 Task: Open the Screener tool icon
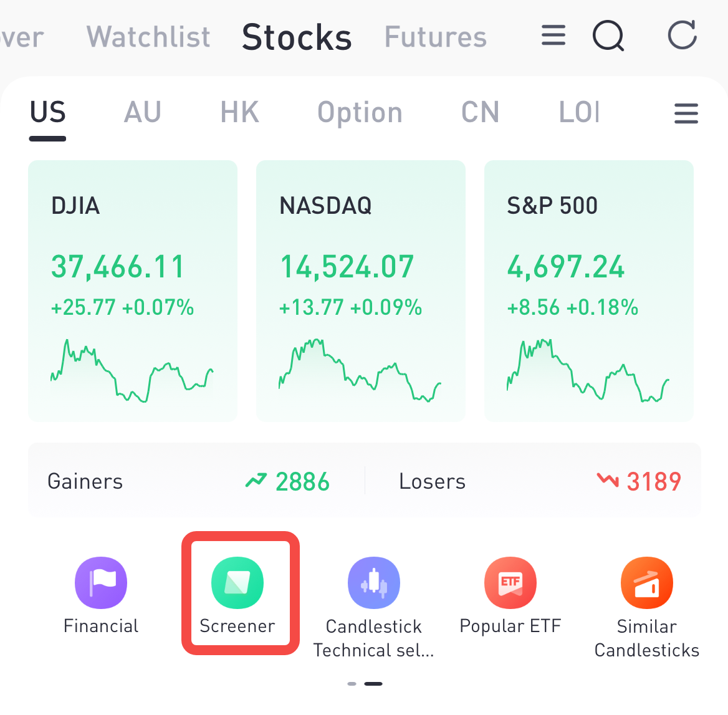[x=237, y=583]
